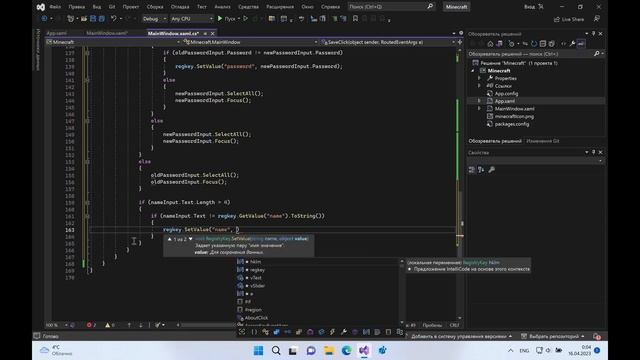This screenshot has height=360, width=640.
Task: Select minecraftIcon.png in Solution Explorer
Action: click(x=514, y=117)
